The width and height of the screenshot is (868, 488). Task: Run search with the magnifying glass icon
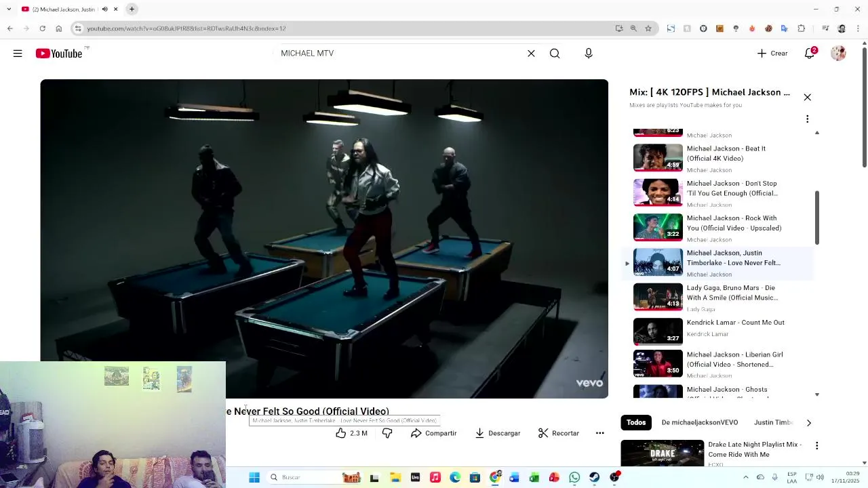pos(555,54)
